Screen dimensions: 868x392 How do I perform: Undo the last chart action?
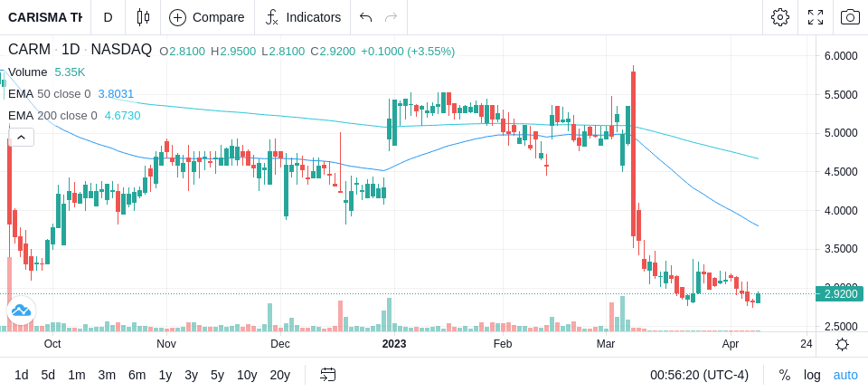coord(365,17)
